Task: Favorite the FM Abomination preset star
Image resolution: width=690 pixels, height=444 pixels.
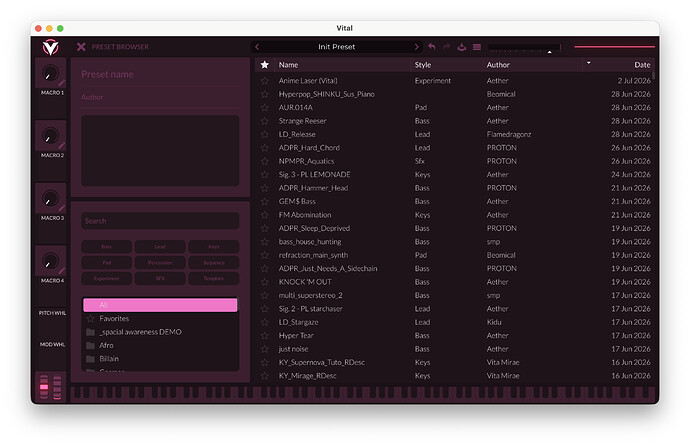Action: point(264,215)
